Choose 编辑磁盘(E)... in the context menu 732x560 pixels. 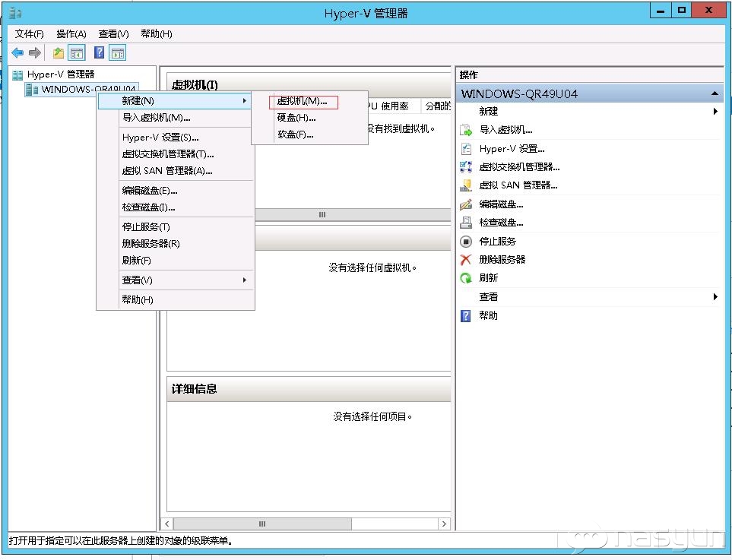[x=176, y=191]
